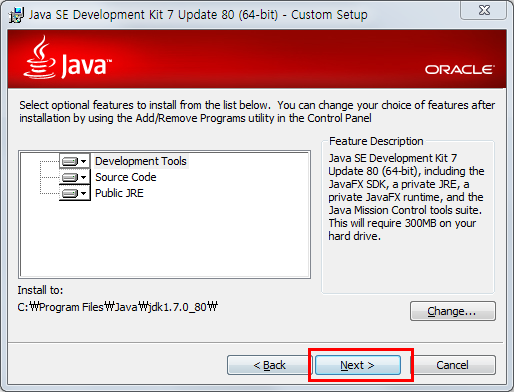
Task: Select the Public JRE tree item
Action: [x=119, y=193]
